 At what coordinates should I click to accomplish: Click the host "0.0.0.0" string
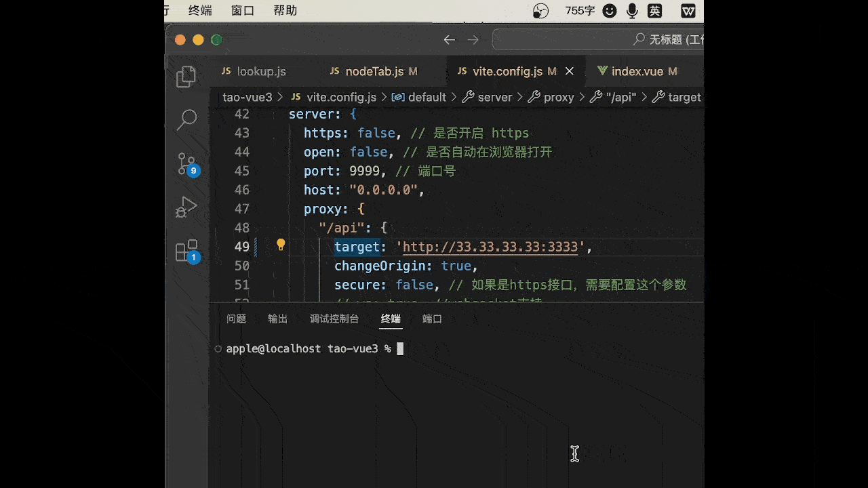[383, 190]
